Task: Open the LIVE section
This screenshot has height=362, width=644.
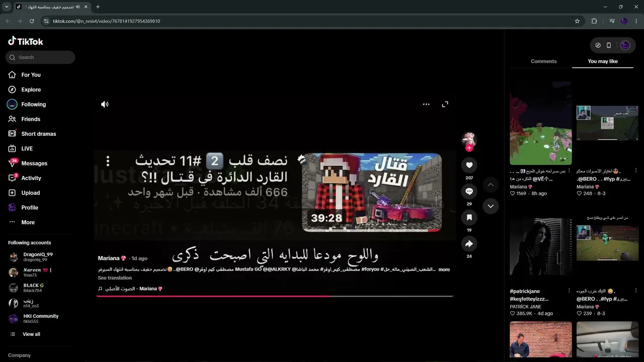Action: coord(27,148)
